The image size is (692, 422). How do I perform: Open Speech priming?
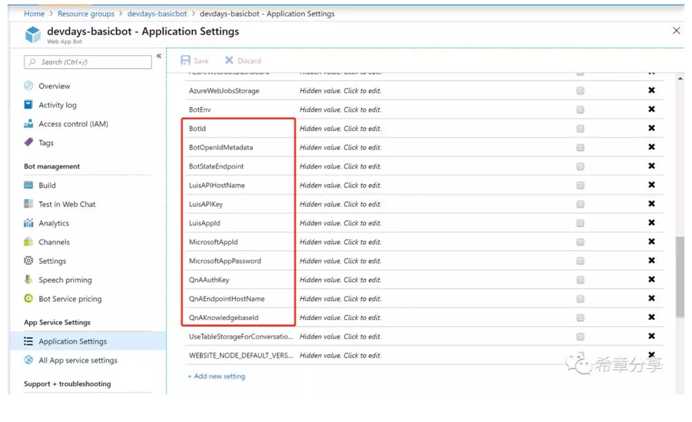click(x=65, y=280)
